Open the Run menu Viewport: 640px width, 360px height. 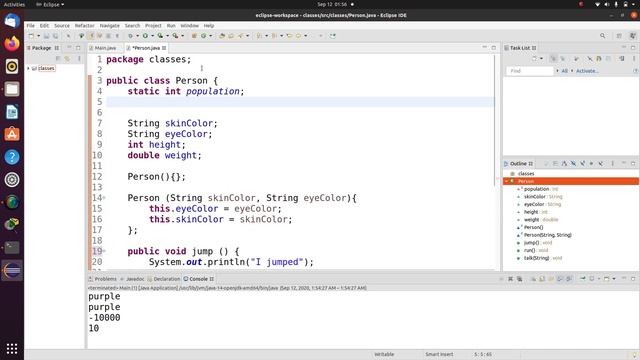click(x=171, y=25)
